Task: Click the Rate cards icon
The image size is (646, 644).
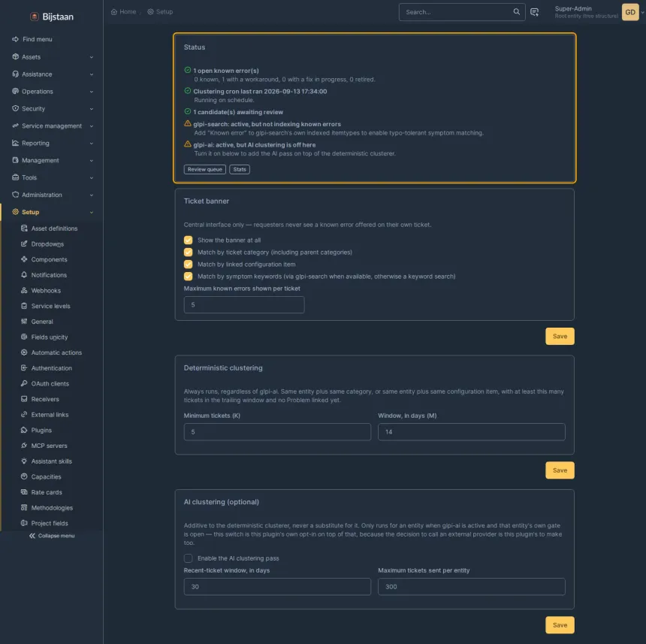Action: pos(24,492)
